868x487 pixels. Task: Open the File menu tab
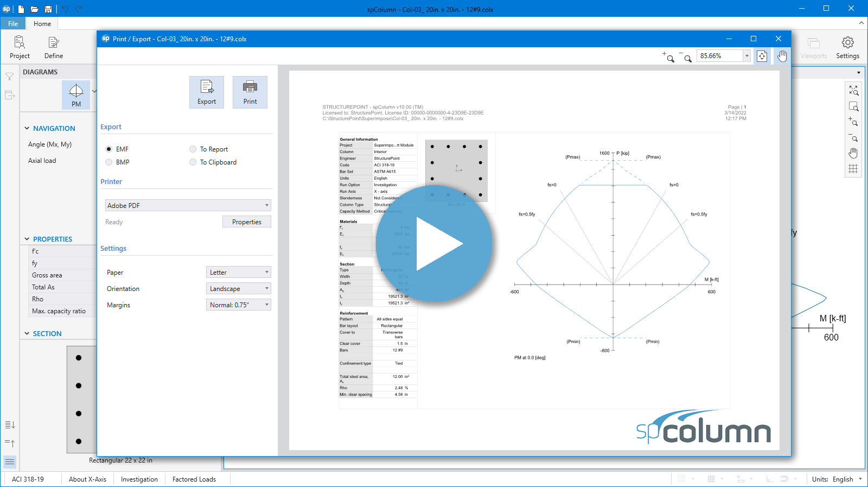[x=13, y=23]
